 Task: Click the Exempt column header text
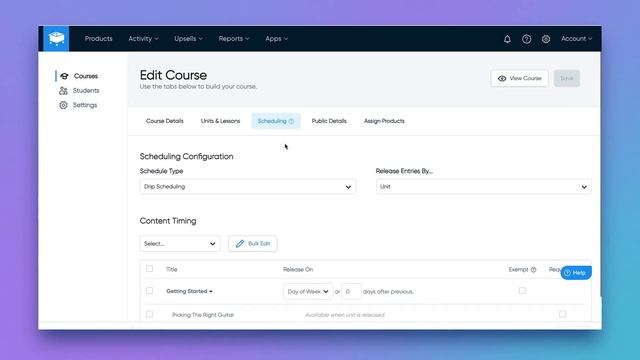pos(518,269)
